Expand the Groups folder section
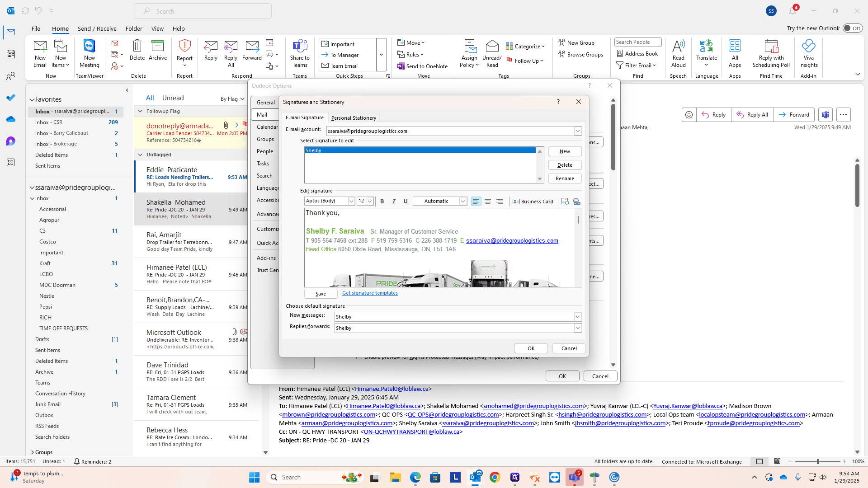The width and height of the screenshot is (868, 488). coord(33,452)
